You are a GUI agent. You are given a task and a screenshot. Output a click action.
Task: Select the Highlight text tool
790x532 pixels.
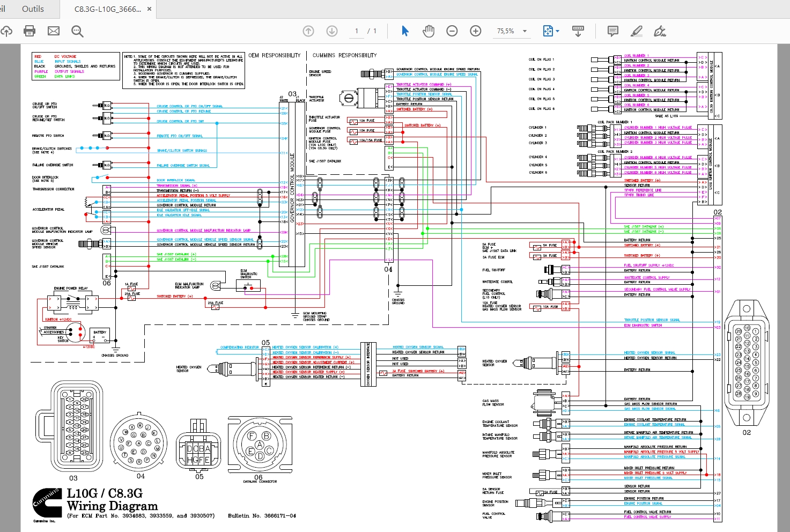636,31
